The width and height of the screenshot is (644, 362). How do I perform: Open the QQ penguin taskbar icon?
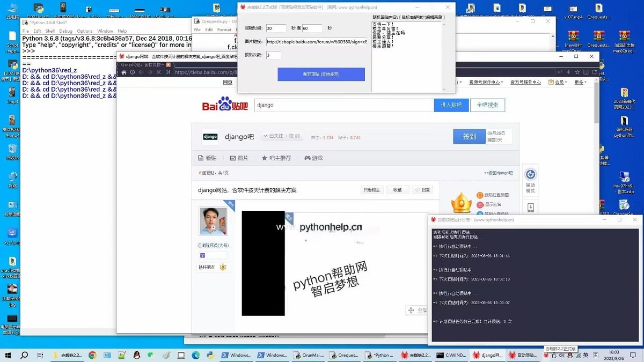[137, 355]
